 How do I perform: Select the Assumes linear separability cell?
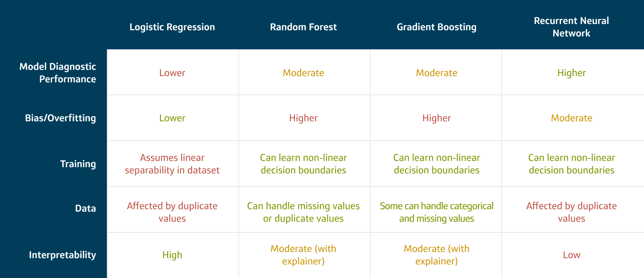point(172,164)
